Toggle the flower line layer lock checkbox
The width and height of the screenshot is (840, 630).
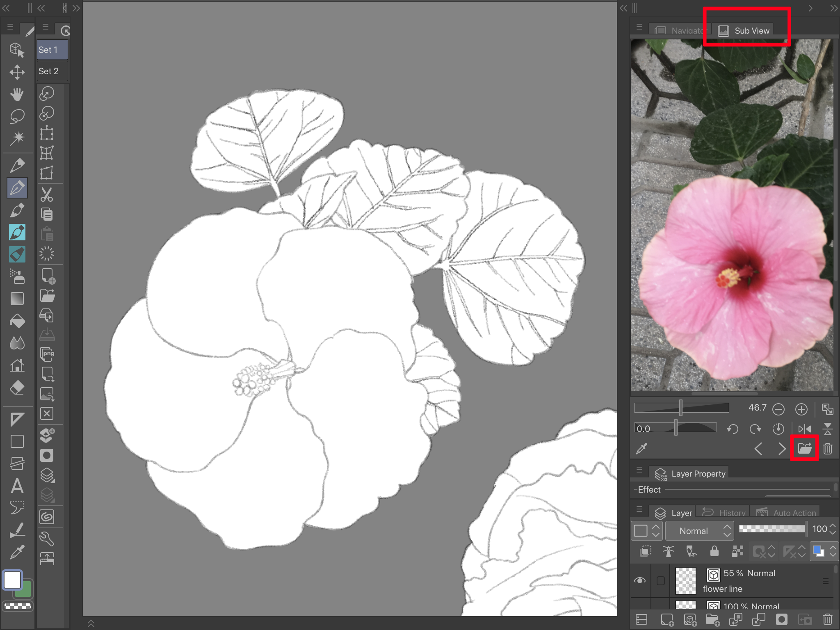coord(660,580)
